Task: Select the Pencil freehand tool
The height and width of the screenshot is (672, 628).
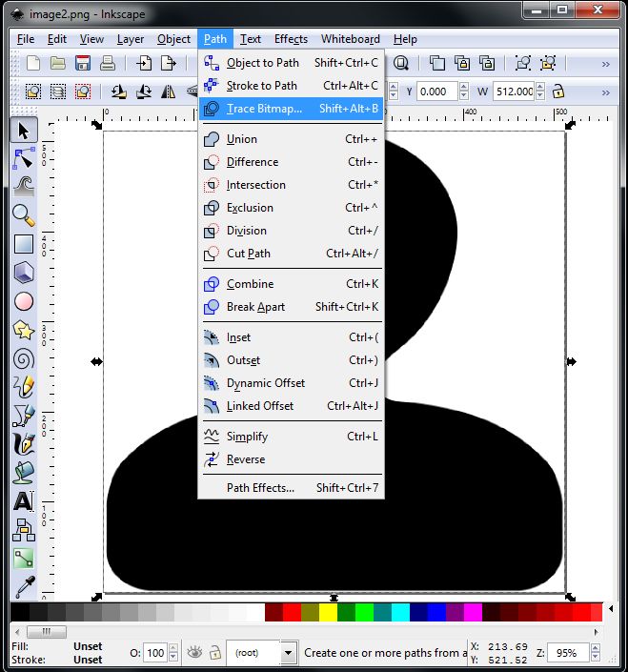Action: point(24,387)
